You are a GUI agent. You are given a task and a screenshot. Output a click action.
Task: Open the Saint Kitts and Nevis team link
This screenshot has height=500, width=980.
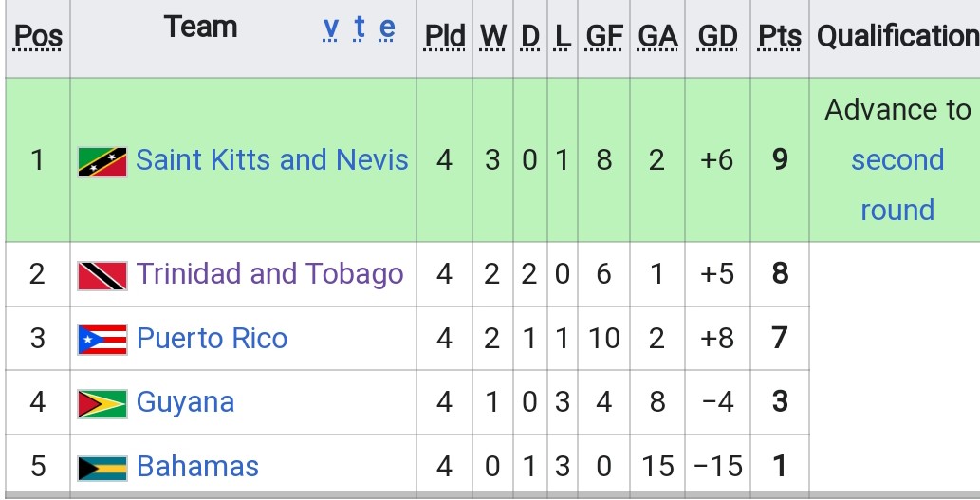click(272, 159)
